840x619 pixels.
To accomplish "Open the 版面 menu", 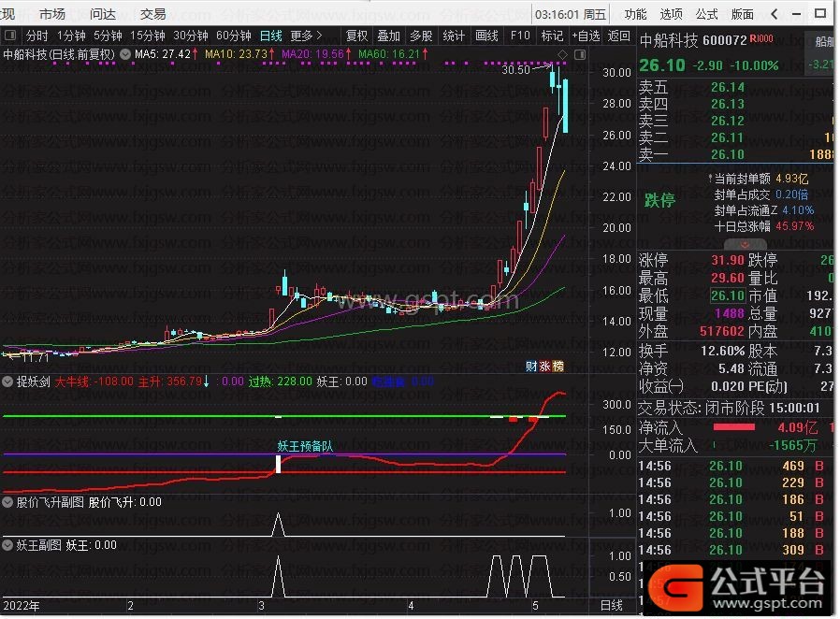I will tap(742, 14).
